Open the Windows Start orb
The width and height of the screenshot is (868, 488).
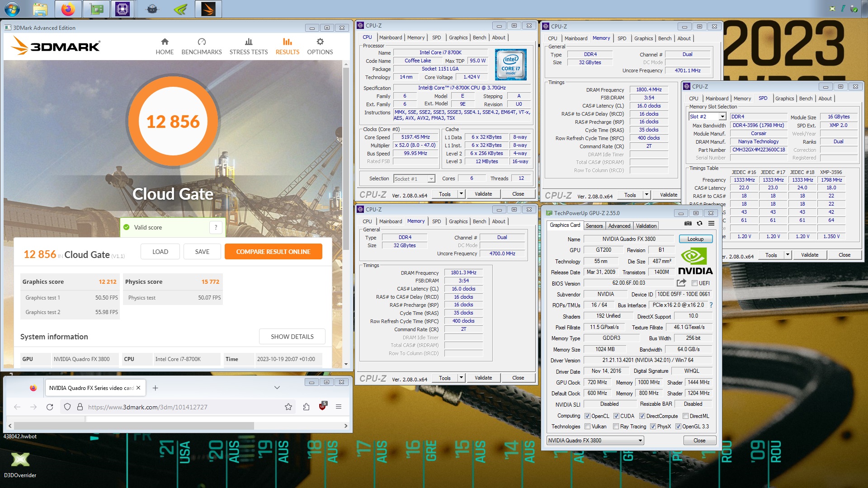coord(12,9)
